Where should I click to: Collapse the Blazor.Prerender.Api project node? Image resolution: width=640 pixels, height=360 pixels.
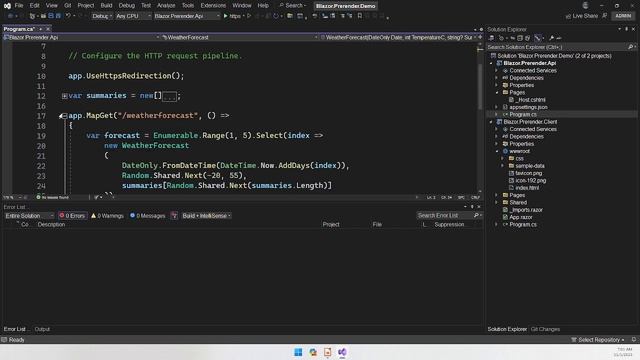pyautogui.click(x=491, y=63)
